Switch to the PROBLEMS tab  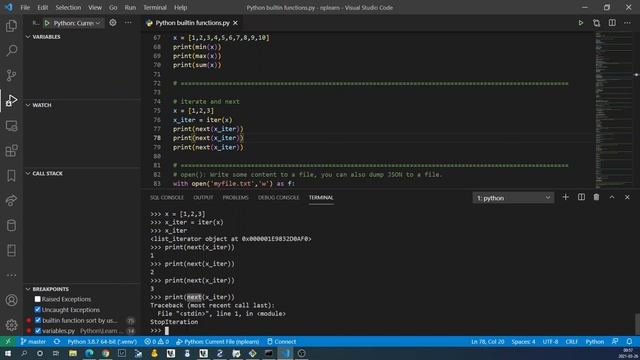pos(236,198)
